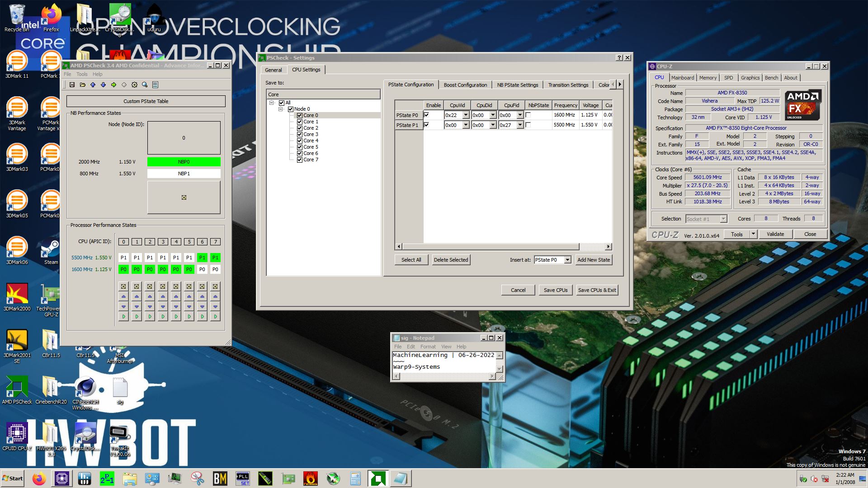Click the save floppy icon in PSCheck toolbar
Image resolution: width=868 pixels, height=488 pixels.
[72, 84]
